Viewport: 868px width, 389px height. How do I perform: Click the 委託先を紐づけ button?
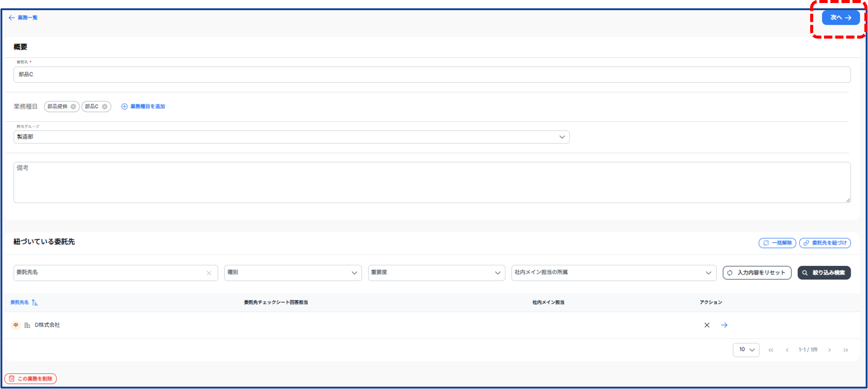[825, 243]
